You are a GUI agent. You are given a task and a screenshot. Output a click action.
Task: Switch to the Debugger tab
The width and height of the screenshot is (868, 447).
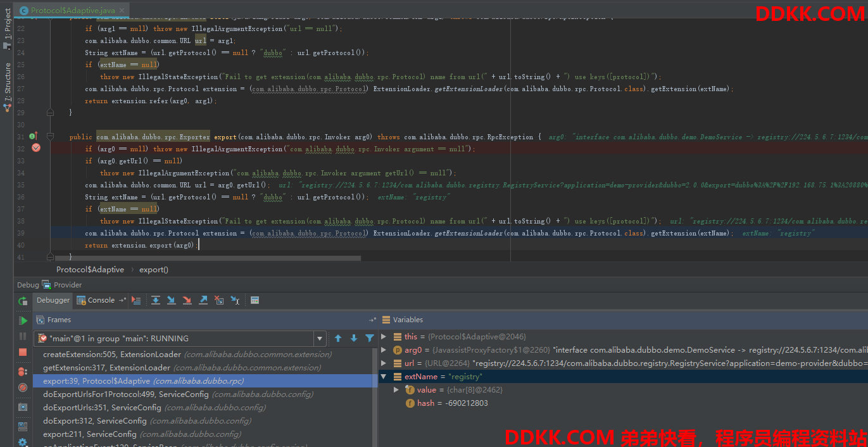point(53,300)
